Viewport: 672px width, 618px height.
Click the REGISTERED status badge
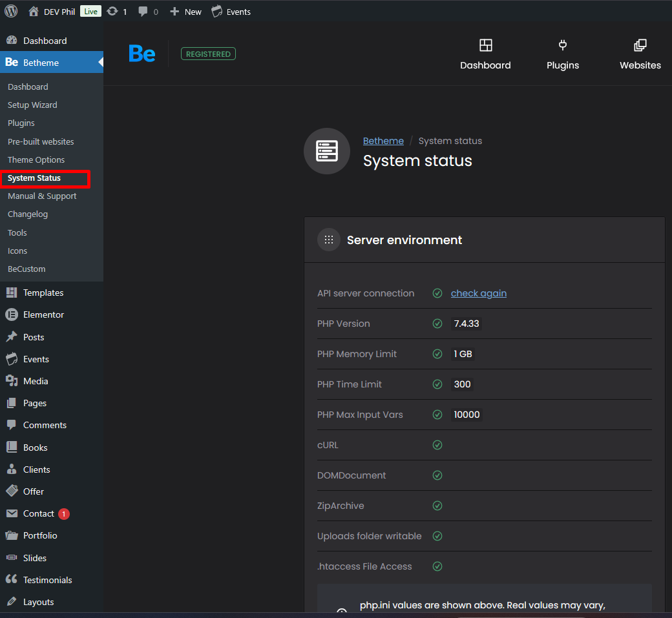tap(208, 54)
